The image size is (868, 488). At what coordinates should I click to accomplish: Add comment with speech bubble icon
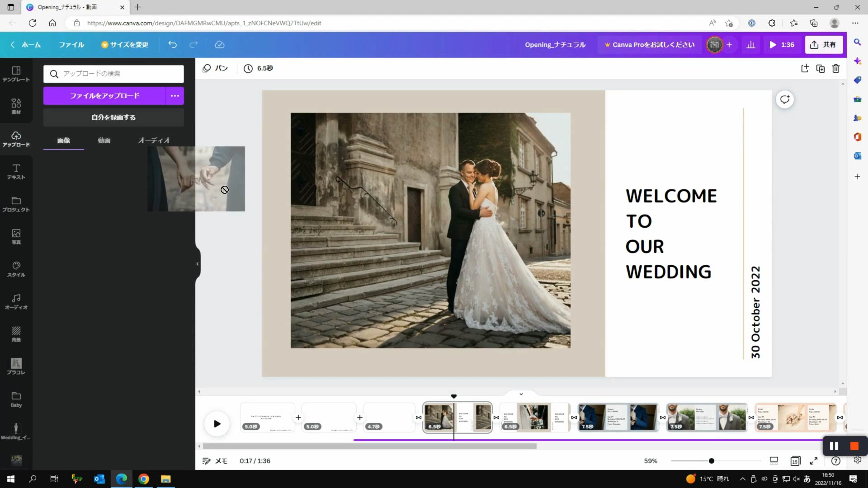pyautogui.click(x=785, y=99)
